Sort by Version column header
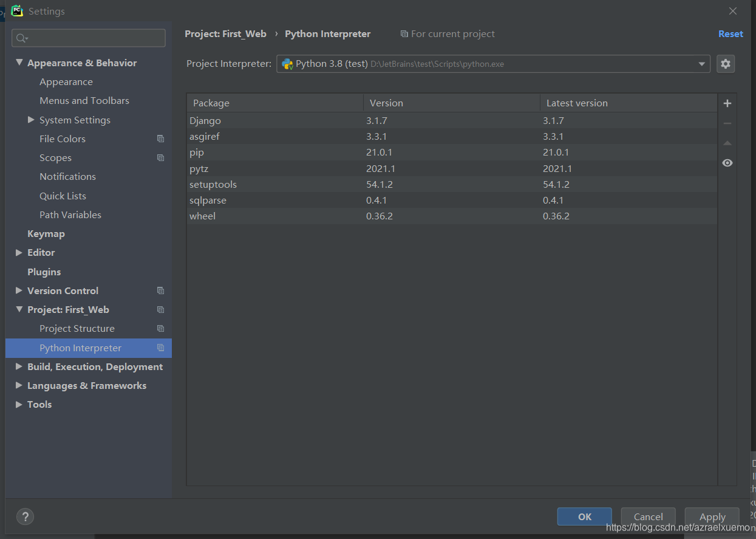This screenshot has height=539, width=756. click(x=452, y=103)
